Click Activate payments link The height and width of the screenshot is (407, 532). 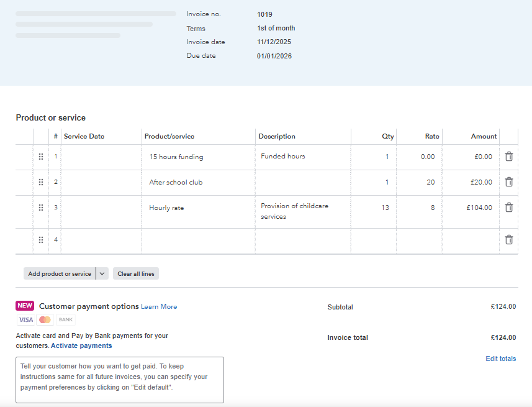tap(81, 345)
